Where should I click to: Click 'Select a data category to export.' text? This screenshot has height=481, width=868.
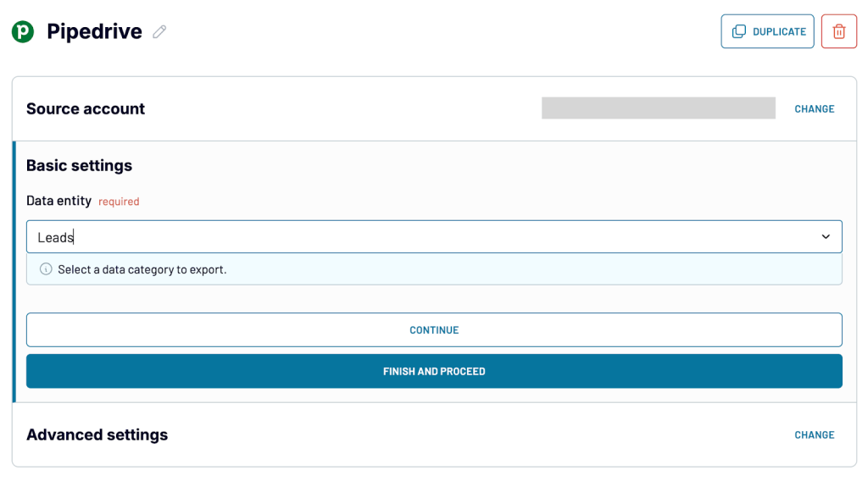click(142, 269)
